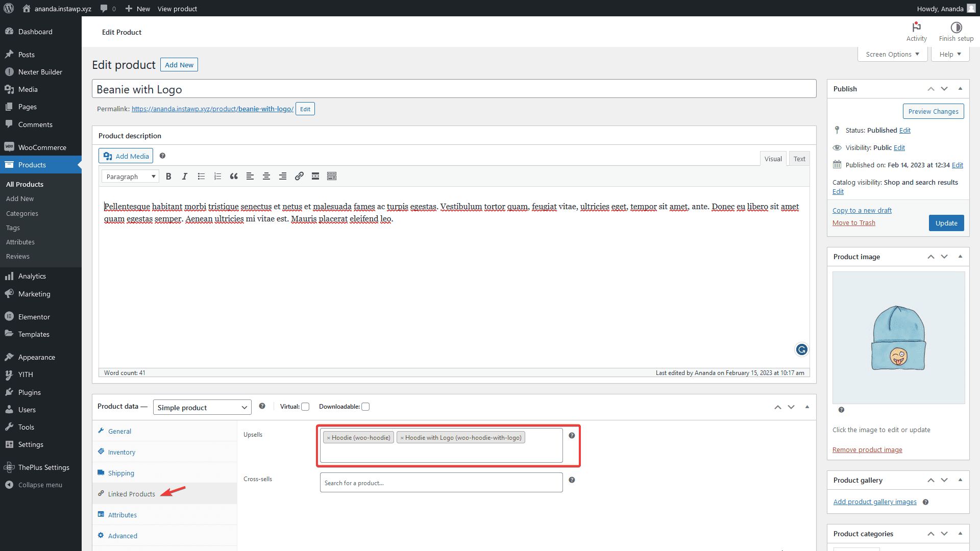Screen dimensions: 980x551
Task: Collapse the Product data panel
Action: pyautogui.click(x=807, y=407)
